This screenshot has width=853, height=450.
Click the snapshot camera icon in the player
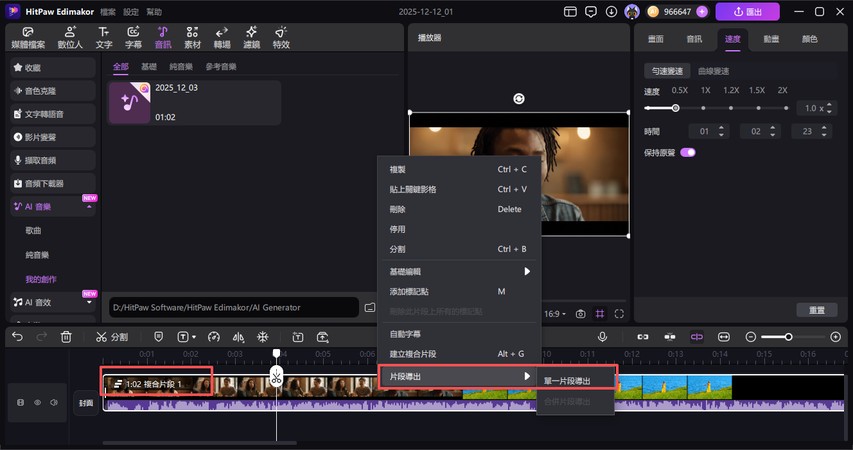coord(580,313)
